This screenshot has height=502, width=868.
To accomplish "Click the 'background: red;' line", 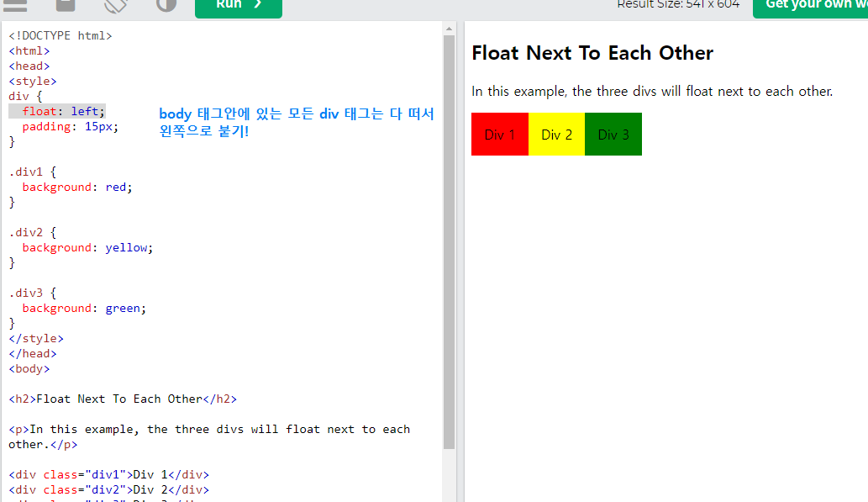I will tap(77, 188).
